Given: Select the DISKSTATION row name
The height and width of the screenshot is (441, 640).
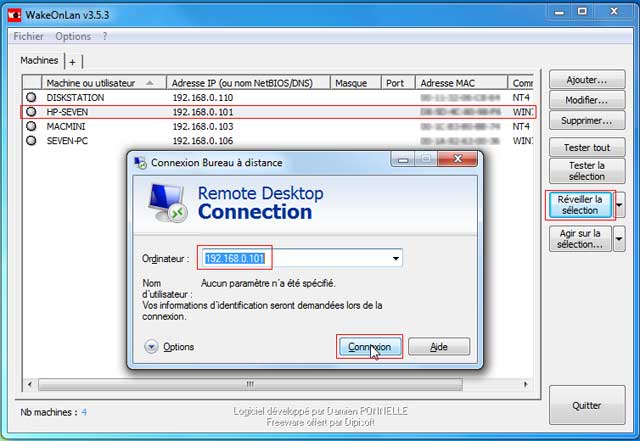Looking at the screenshot, I should pyautogui.click(x=75, y=98).
